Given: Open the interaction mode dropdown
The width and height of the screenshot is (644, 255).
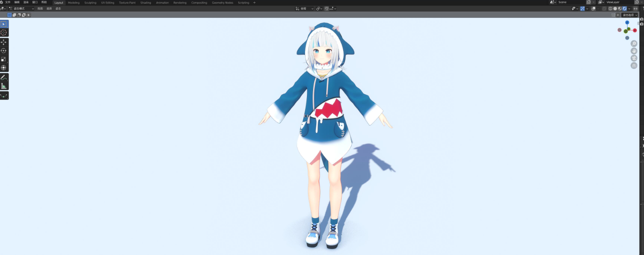Looking at the screenshot, I should (x=22, y=8).
